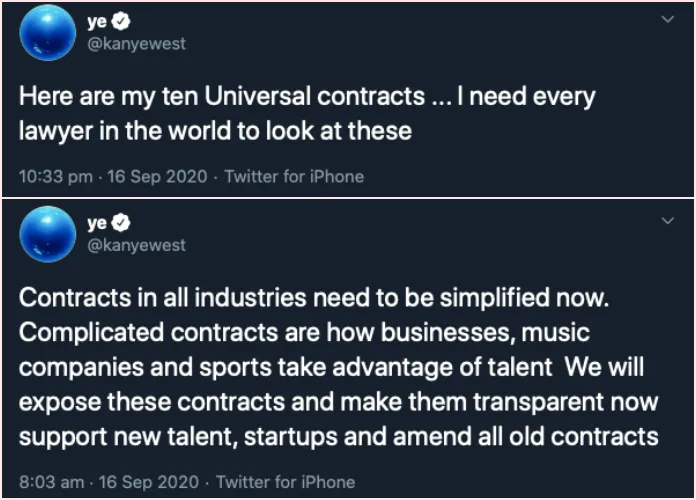Open the @kanyewest handle on the bottom tweet
The image size is (696, 500).
tap(137, 245)
